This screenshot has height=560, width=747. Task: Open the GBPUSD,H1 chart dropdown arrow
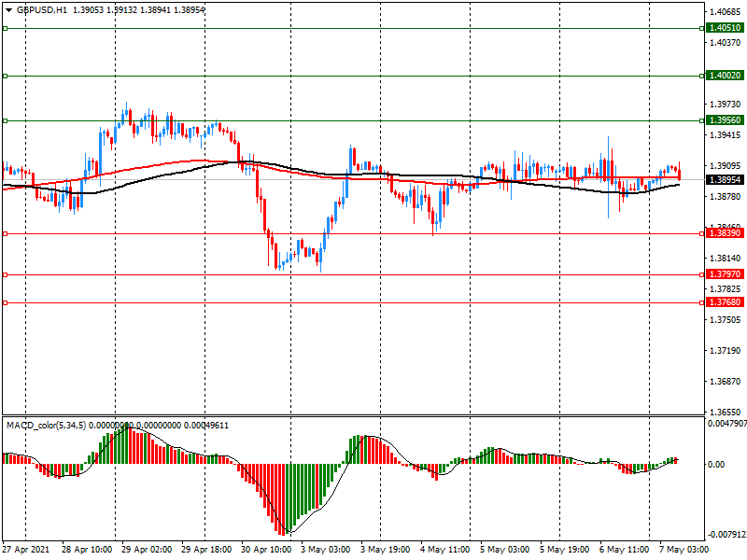click(8, 9)
